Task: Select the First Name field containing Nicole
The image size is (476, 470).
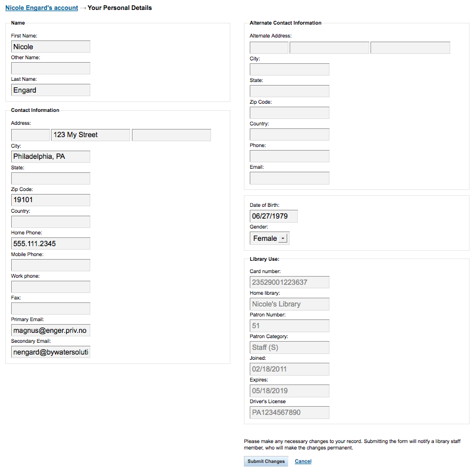Action: (50, 47)
